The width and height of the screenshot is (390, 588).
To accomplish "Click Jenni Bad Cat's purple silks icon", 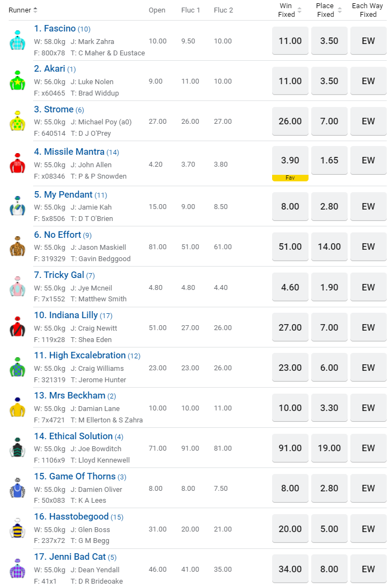I will coord(17,568).
